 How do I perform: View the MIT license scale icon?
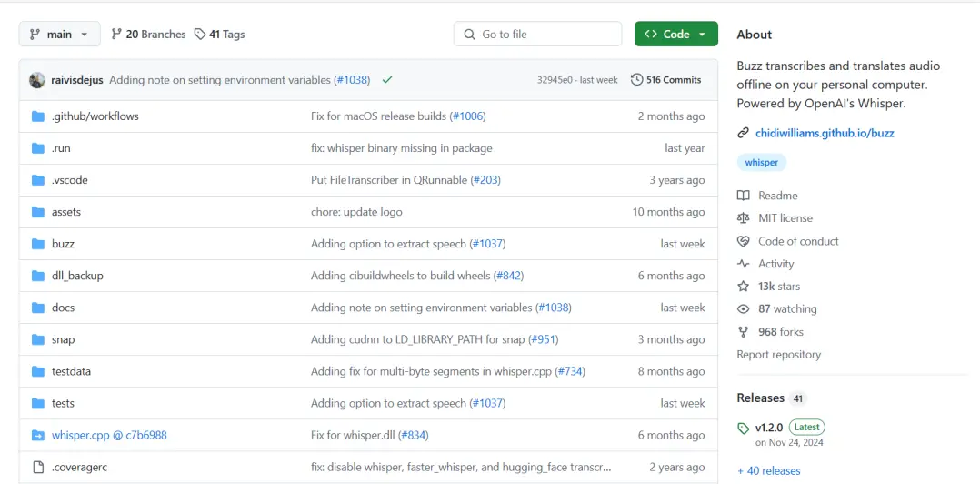pyautogui.click(x=744, y=218)
